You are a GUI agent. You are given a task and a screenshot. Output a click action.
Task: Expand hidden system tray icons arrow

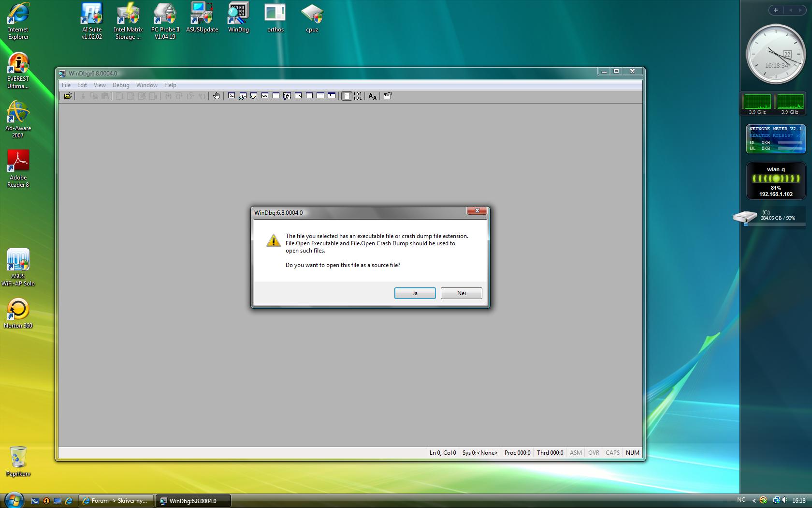click(754, 501)
